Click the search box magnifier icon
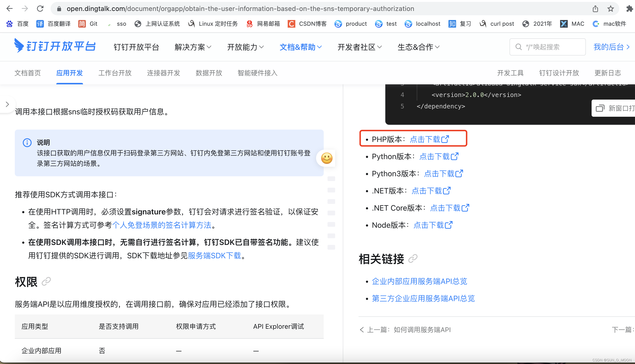 [518, 47]
